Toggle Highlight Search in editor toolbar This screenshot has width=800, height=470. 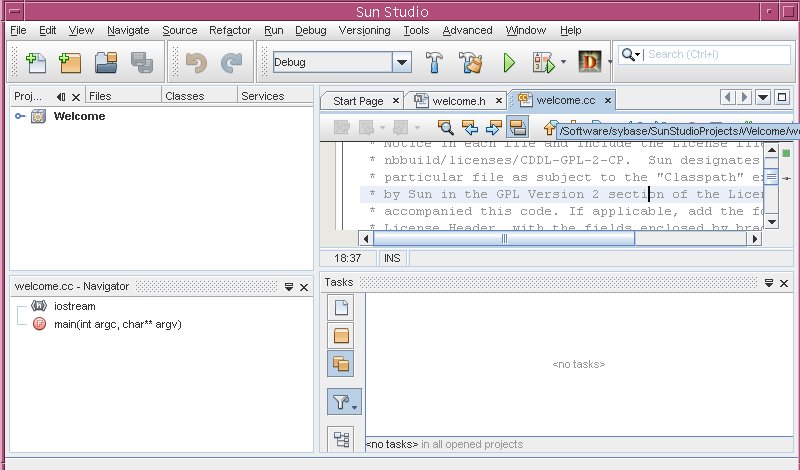(517, 127)
